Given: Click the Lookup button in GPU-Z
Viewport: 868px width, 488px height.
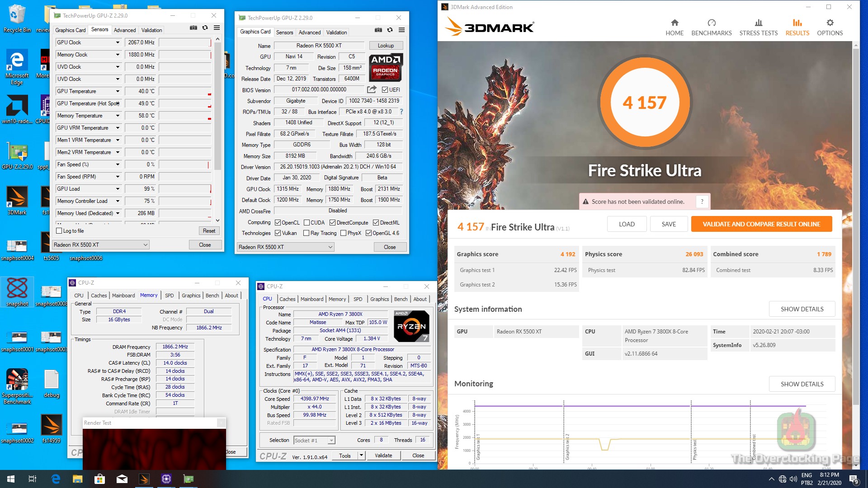Looking at the screenshot, I should coord(385,46).
